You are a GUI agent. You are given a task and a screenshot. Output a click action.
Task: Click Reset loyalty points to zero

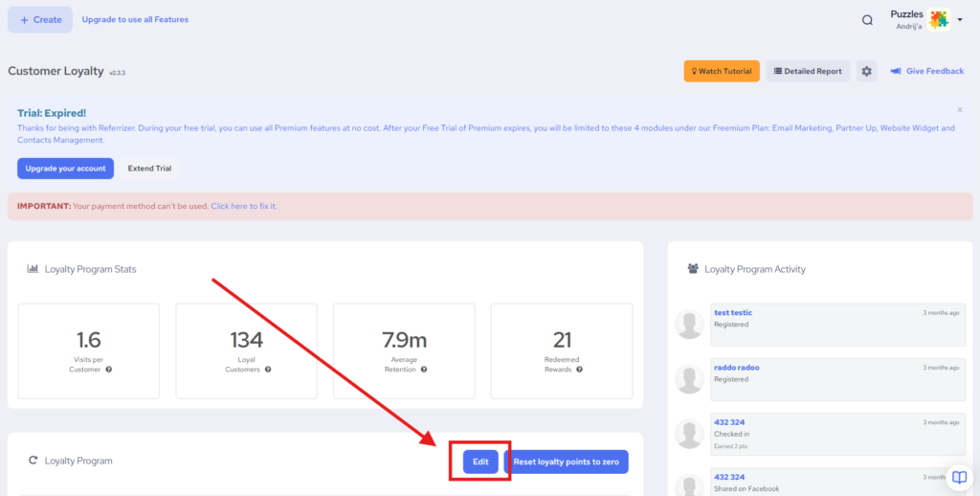pyautogui.click(x=566, y=462)
